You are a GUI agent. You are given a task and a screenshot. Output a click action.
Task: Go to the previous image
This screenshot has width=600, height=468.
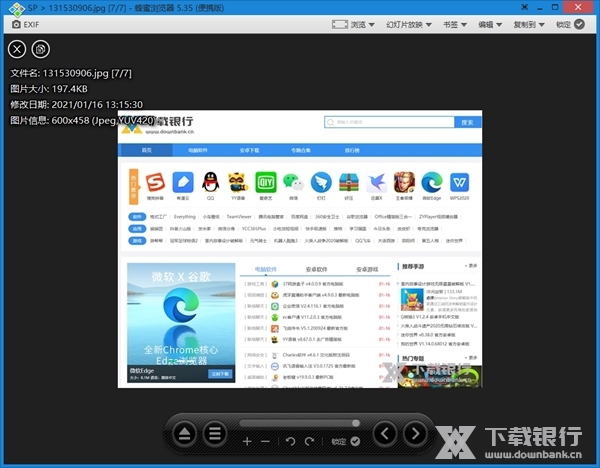point(385,434)
